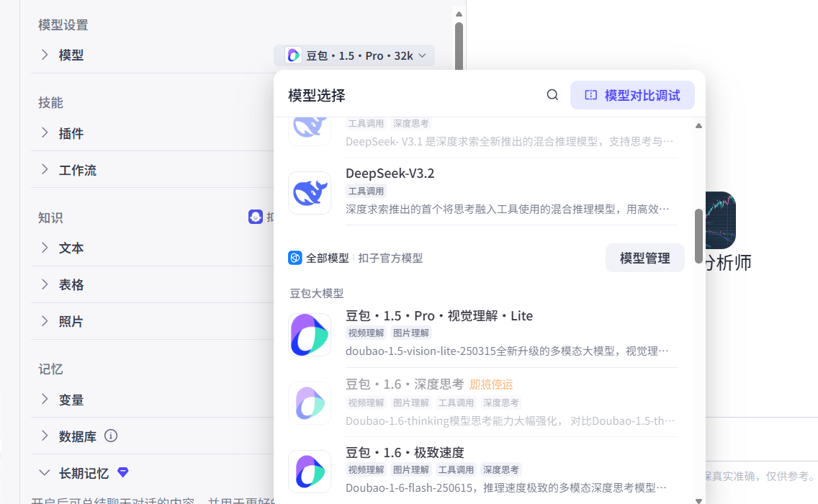Click the settings panel scrollbar thumb
The image size is (818, 504).
459,46
